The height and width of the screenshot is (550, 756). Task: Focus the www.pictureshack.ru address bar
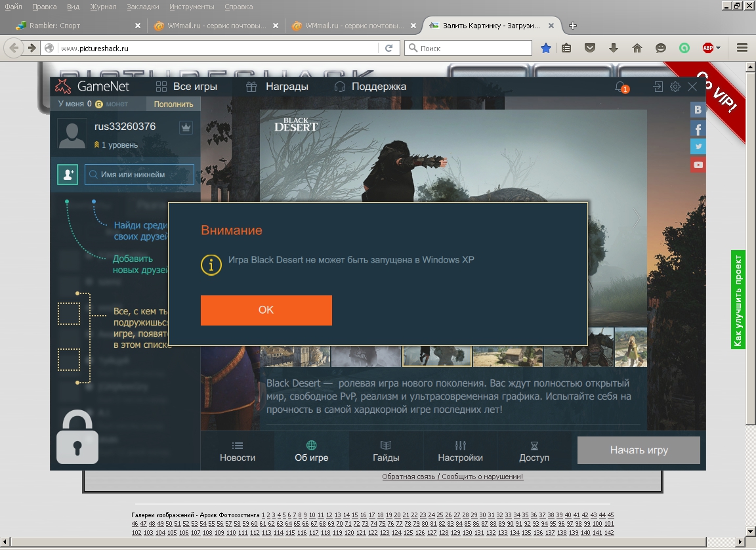(x=218, y=48)
